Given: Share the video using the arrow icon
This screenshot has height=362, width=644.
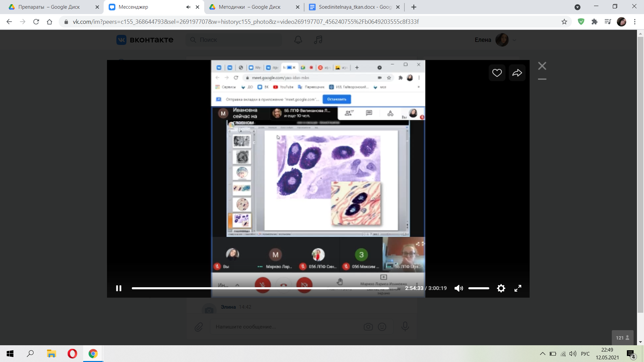Looking at the screenshot, I should [x=517, y=73].
